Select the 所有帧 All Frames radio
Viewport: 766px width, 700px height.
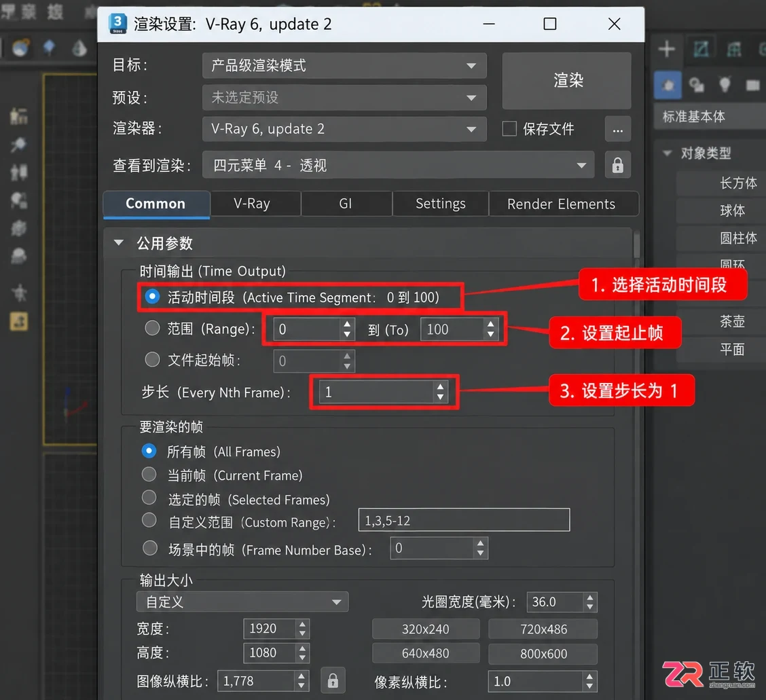149,451
